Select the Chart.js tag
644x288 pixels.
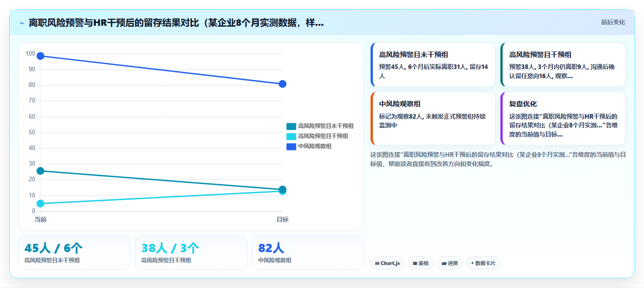click(387, 263)
